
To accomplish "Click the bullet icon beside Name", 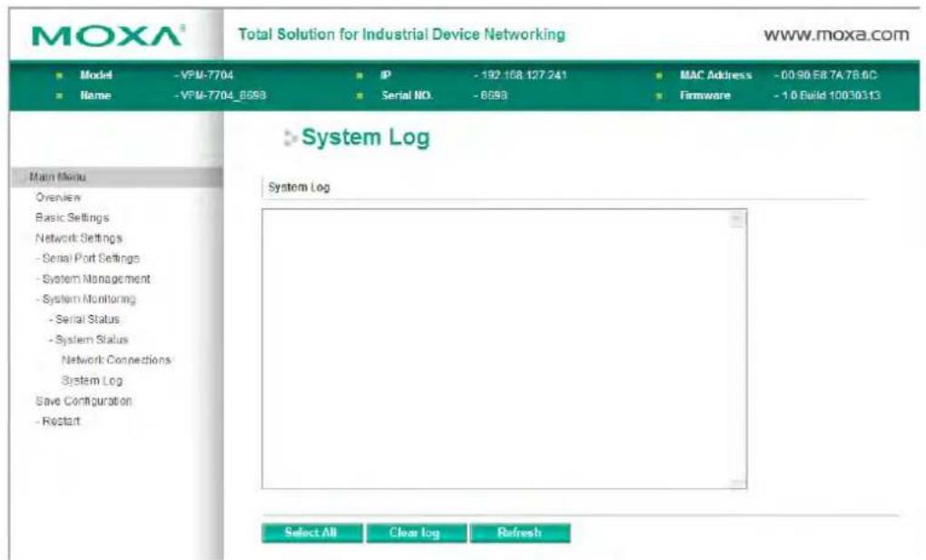I will [x=59, y=95].
